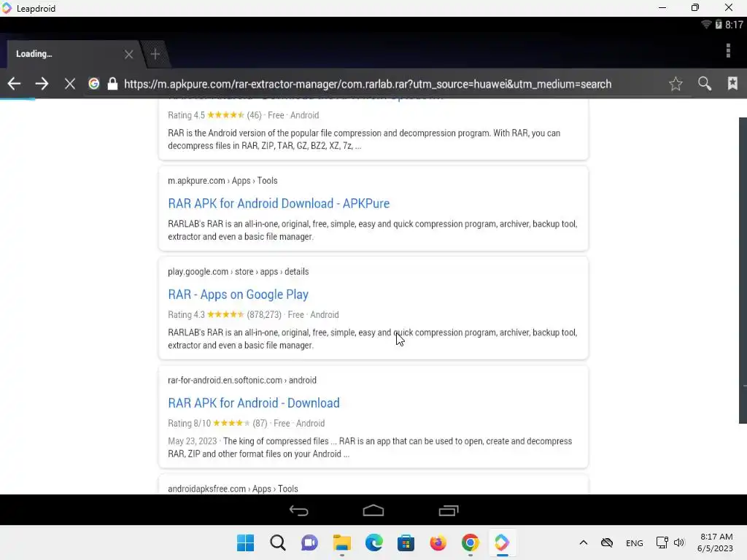Viewport: 747px width, 560px height.
Task: Go forward using the browser forward arrow
Action: click(x=42, y=84)
